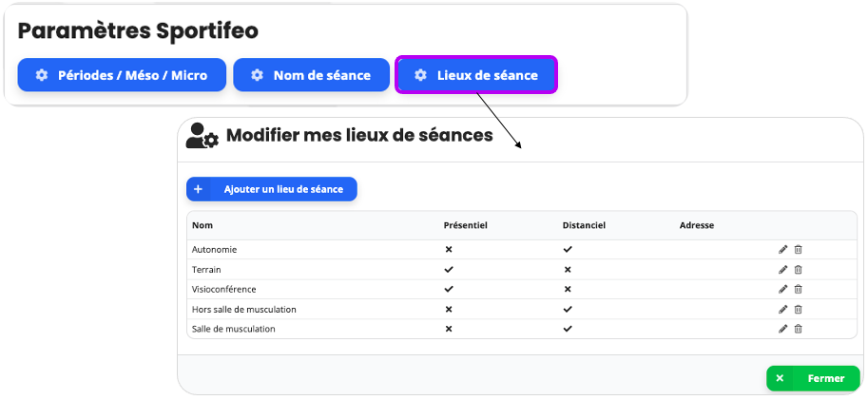Image resolution: width=868 pixels, height=400 pixels.
Task: Click Présentiel check mark for Terrain
Action: 449,270
